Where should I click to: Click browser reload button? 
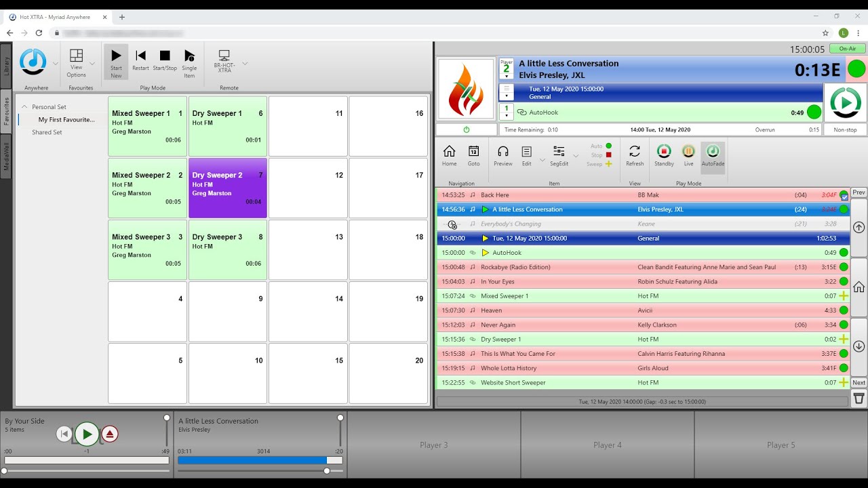click(x=39, y=33)
